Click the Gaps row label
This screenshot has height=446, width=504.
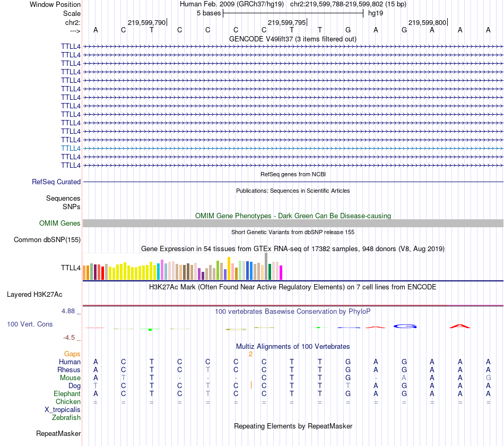pos(72,354)
